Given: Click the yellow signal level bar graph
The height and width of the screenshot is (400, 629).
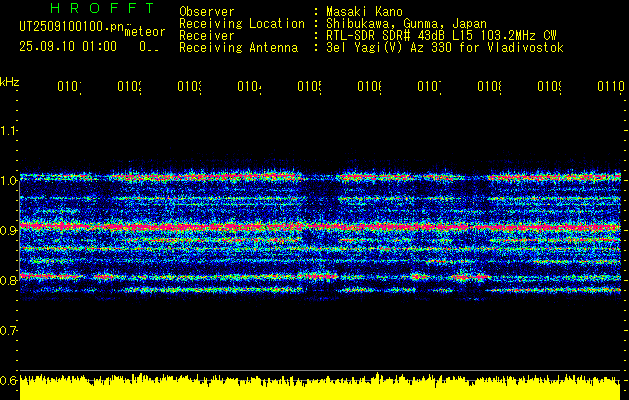Looking at the screenshot, I should pyautogui.click(x=320, y=387).
